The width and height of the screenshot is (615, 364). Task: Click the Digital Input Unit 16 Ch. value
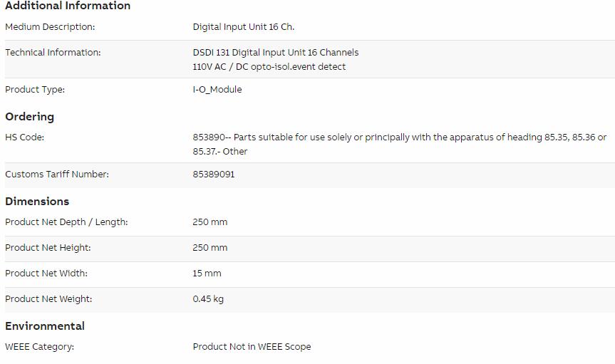click(244, 27)
